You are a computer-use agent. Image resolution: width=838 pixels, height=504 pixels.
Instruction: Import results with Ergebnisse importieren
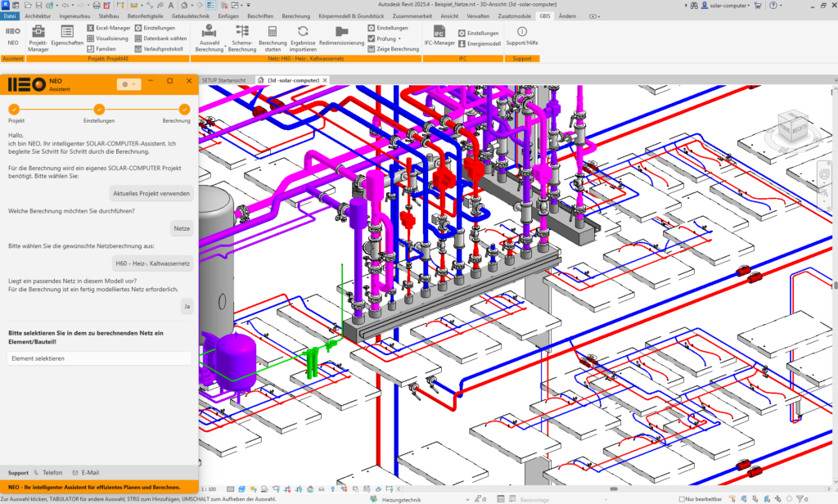pos(303,38)
